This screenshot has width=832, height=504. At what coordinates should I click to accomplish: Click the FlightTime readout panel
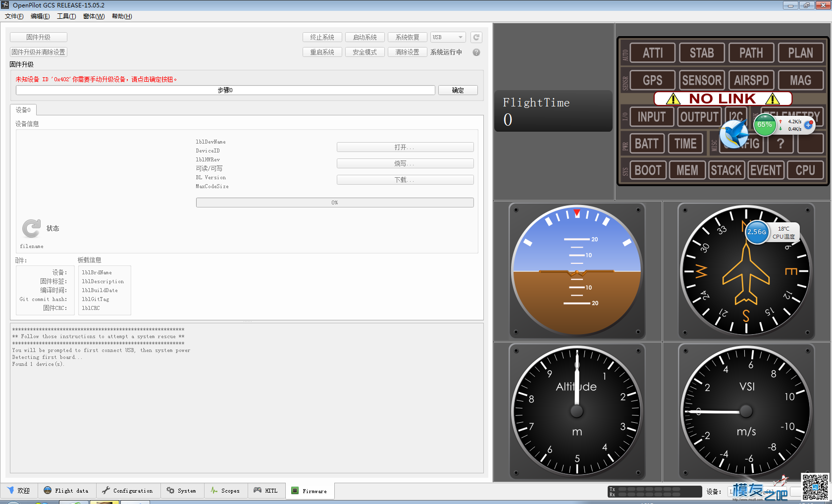click(x=554, y=111)
